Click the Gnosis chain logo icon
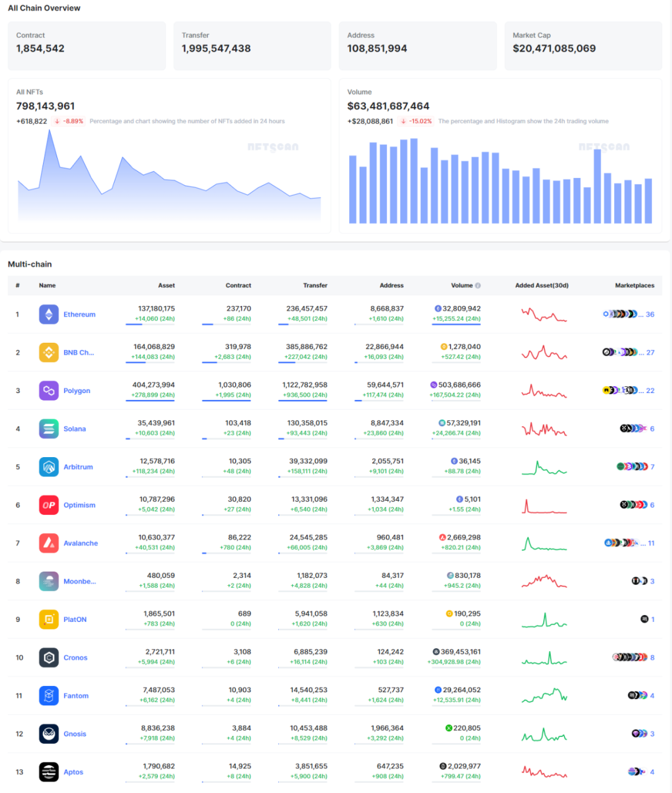The image size is (672, 793). pyautogui.click(x=49, y=734)
